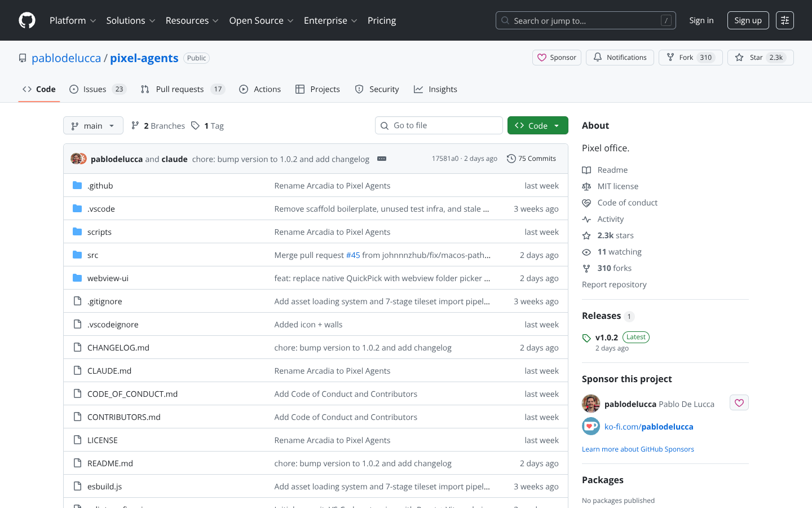Image resolution: width=812 pixels, height=508 pixels.
Task: Open the MIT license link
Action: pyautogui.click(x=617, y=186)
